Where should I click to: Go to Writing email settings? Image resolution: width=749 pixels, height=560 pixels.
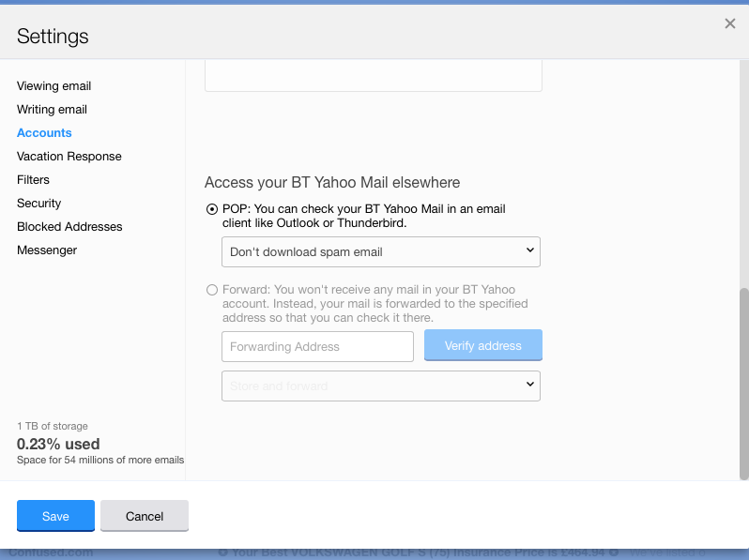coord(52,110)
